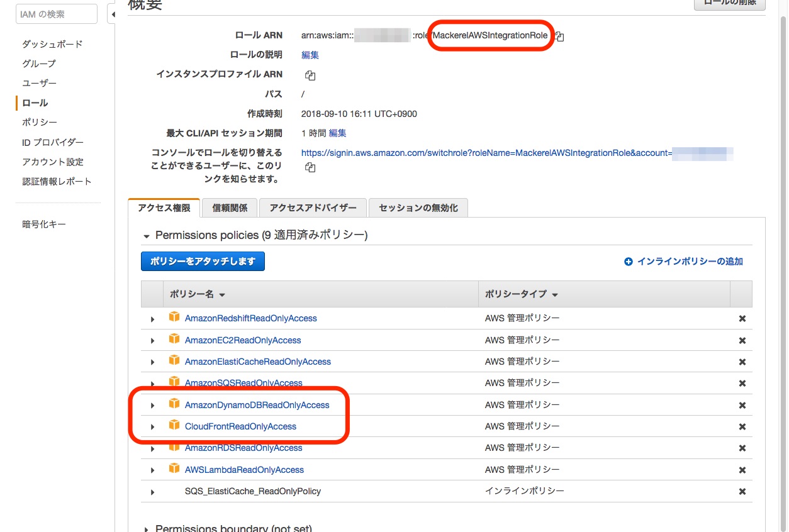This screenshot has height=532, width=789.
Task: Expand AmazonDynamoDBReadOnlyAccess row details
Action: point(152,406)
